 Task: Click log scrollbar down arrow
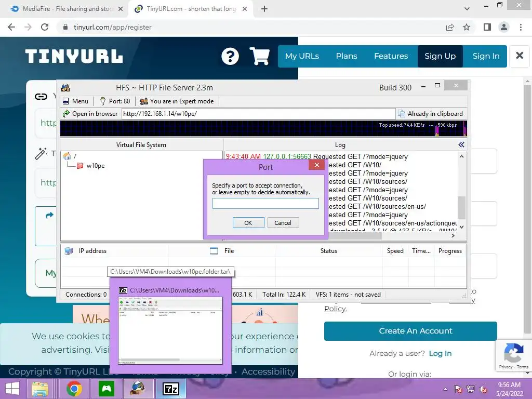pos(461,227)
